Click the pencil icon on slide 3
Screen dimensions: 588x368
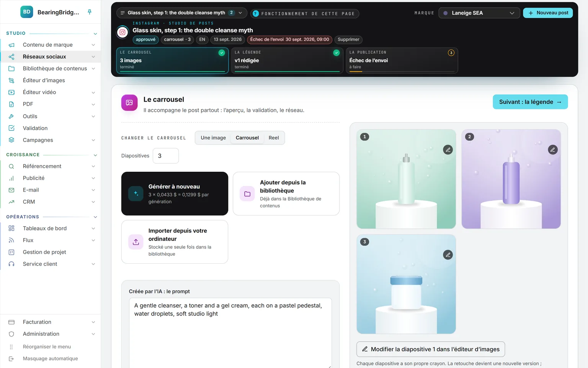point(448,255)
